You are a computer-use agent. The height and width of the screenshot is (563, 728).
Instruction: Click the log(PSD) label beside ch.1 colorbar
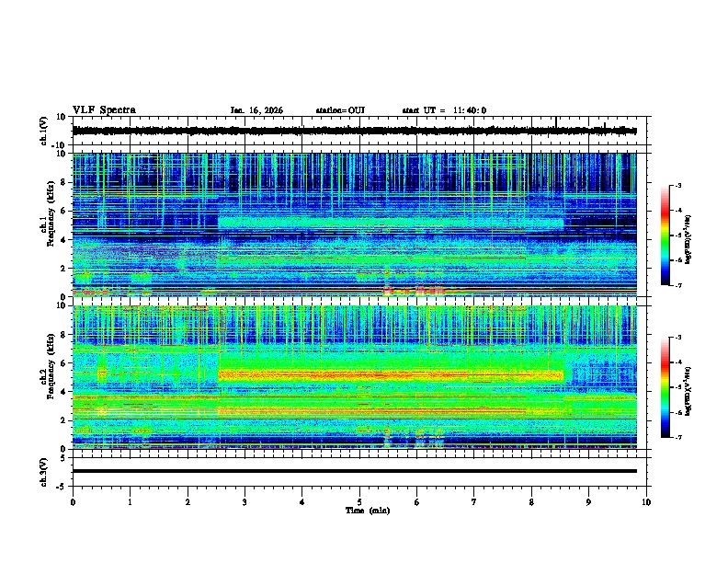click(688, 240)
